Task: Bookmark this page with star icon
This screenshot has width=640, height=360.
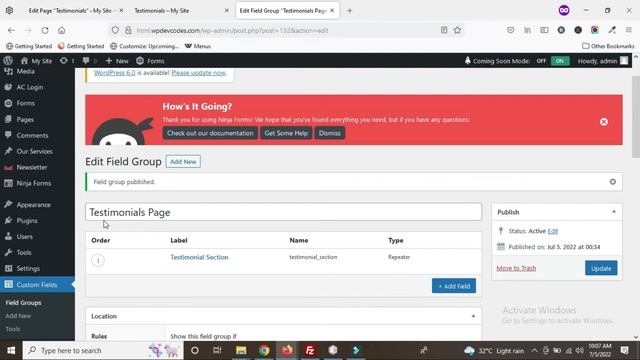Action: [457, 30]
